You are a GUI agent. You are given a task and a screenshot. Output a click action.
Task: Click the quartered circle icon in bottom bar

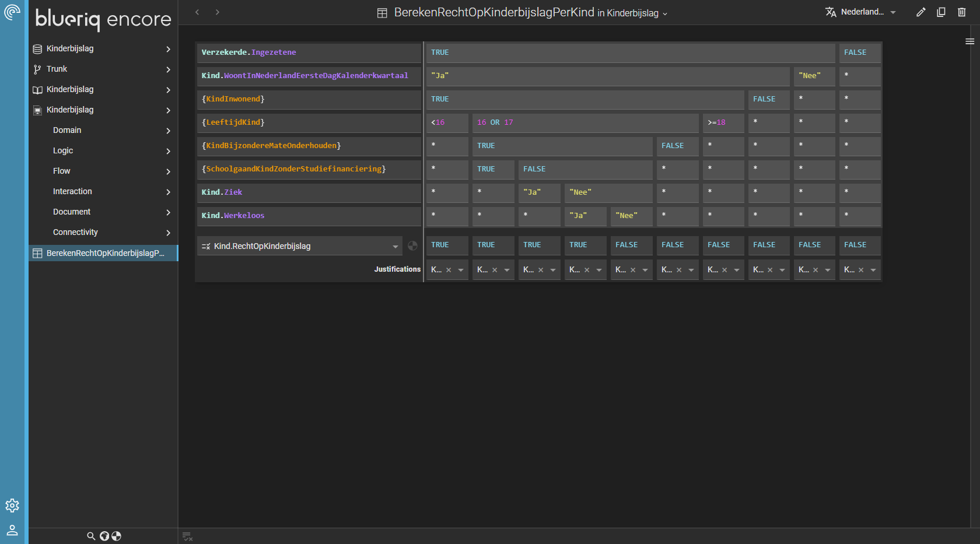(x=116, y=536)
